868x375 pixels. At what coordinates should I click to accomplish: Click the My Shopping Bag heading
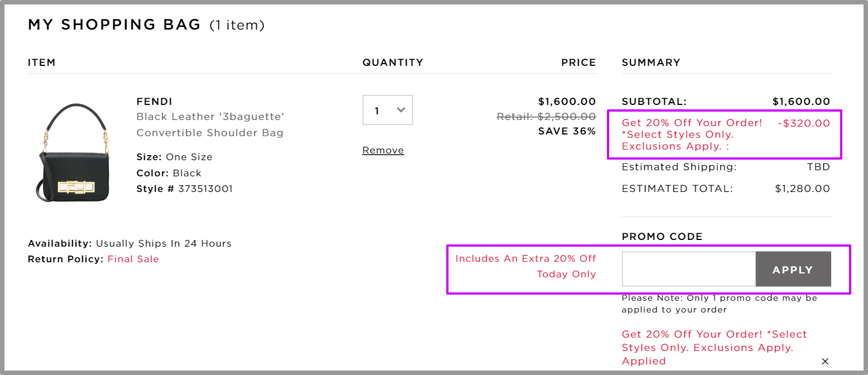coord(114,25)
